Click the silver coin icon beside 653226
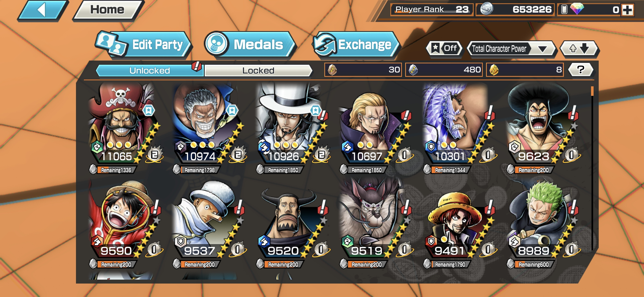The width and height of the screenshot is (644, 297). (x=486, y=9)
